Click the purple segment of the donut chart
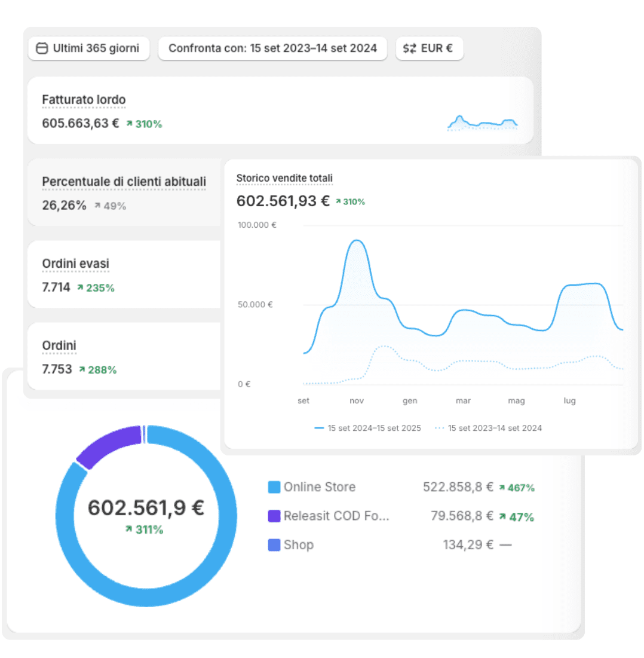This screenshot has height=658, width=644. tap(108, 445)
